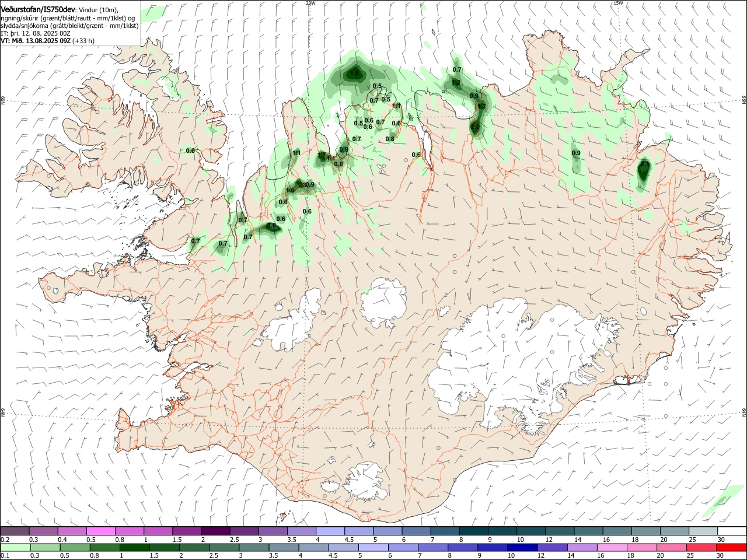Click the 0.1 label in the legend

[x=5, y=555]
